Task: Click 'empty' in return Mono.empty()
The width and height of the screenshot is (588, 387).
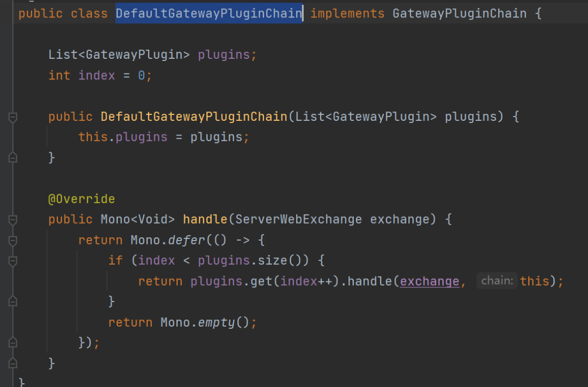Action: (216, 322)
